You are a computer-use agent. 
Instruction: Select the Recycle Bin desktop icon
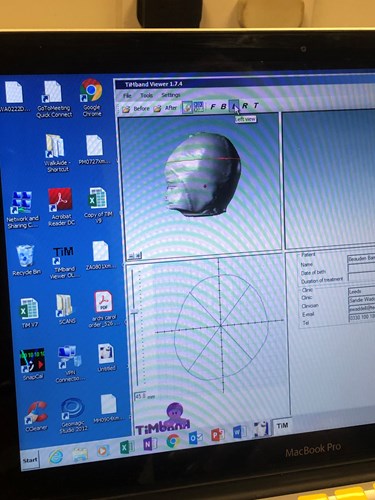[x=26, y=261]
